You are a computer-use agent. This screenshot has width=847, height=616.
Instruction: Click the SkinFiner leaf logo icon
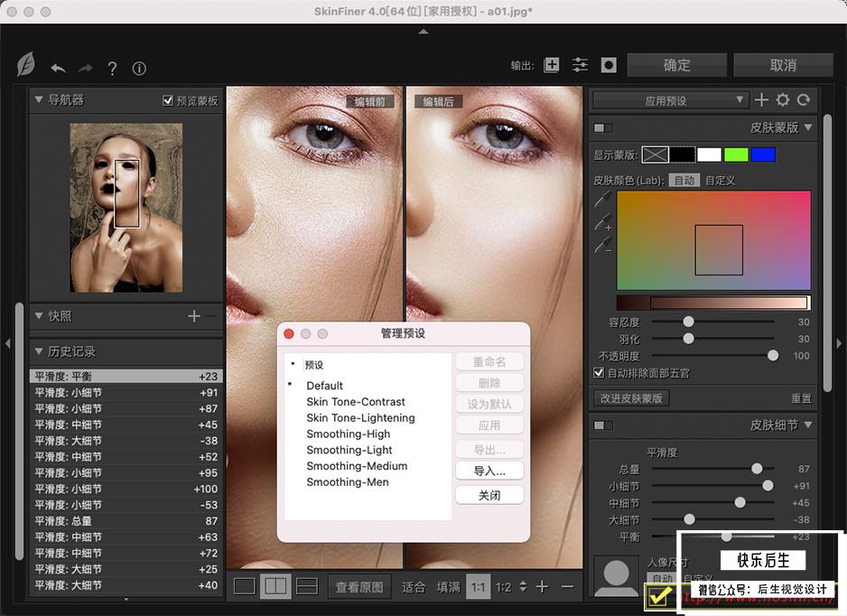[26, 64]
